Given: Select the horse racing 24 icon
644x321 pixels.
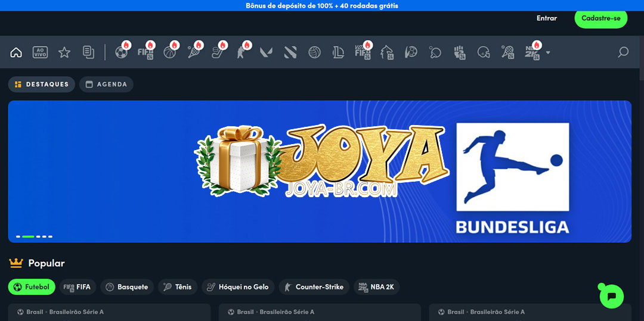Looking at the screenshot, I should tap(388, 52).
